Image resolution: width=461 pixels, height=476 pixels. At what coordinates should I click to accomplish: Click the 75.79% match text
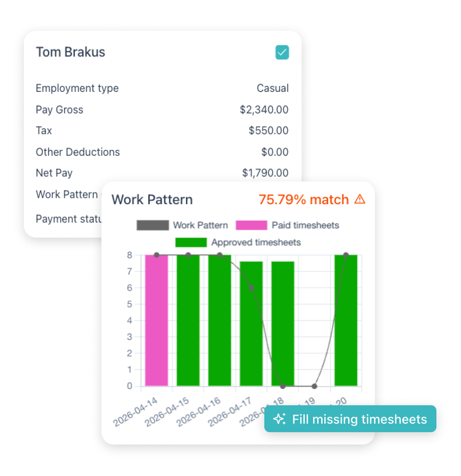[x=303, y=200]
